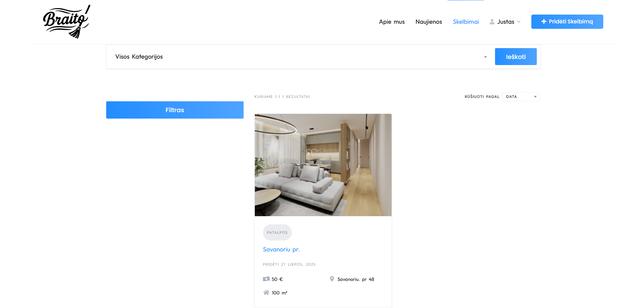Image resolution: width=644 pixels, height=308 pixels.
Task: Go to the Naujienos page
Action: point(429,22)
